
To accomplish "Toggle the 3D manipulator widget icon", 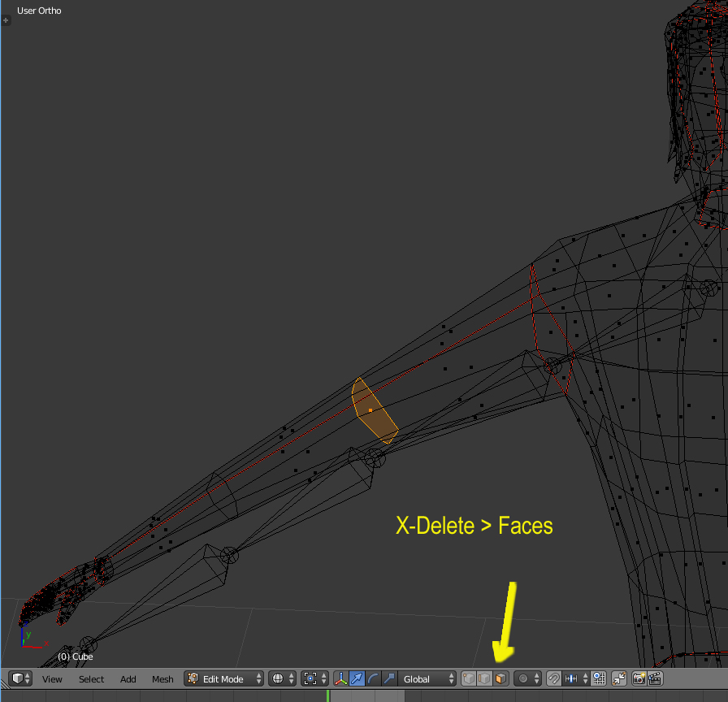I will tap(340, 678).
